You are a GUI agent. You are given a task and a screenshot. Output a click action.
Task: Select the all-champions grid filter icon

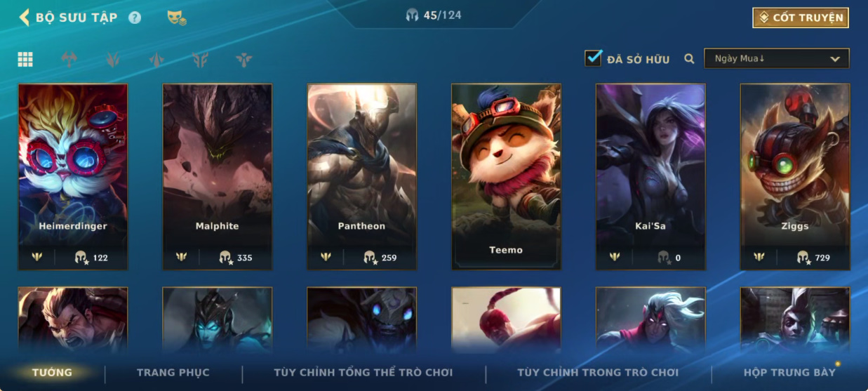point(25,60)
